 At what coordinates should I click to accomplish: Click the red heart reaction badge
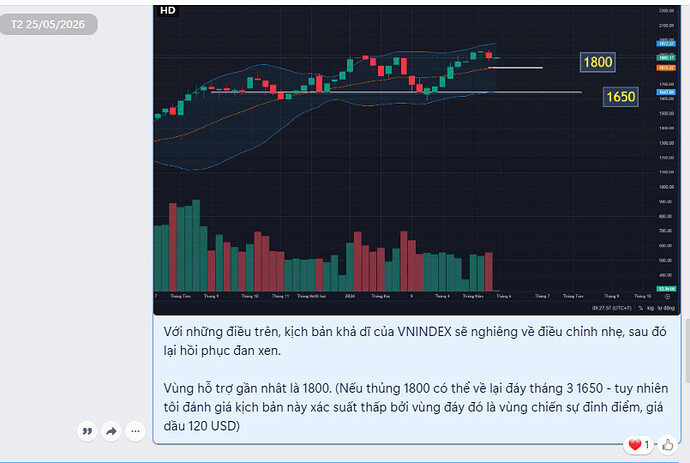click(x=638, y=445)
